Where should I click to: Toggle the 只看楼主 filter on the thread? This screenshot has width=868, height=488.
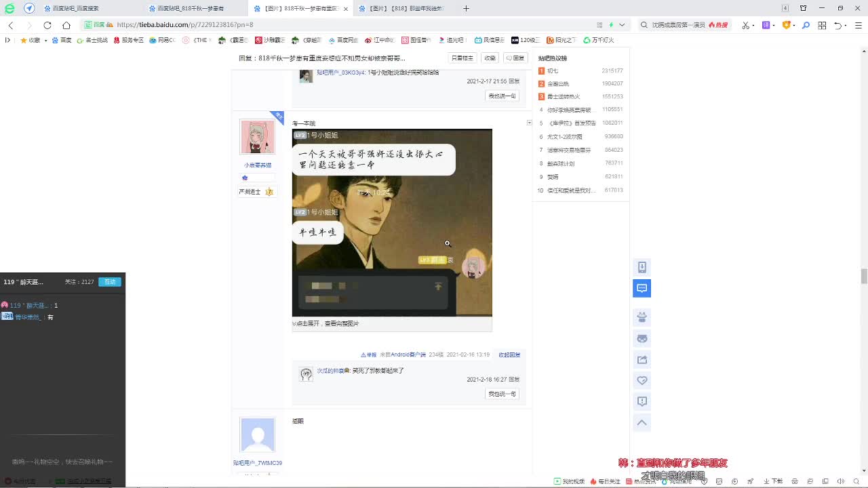point(462,58)
